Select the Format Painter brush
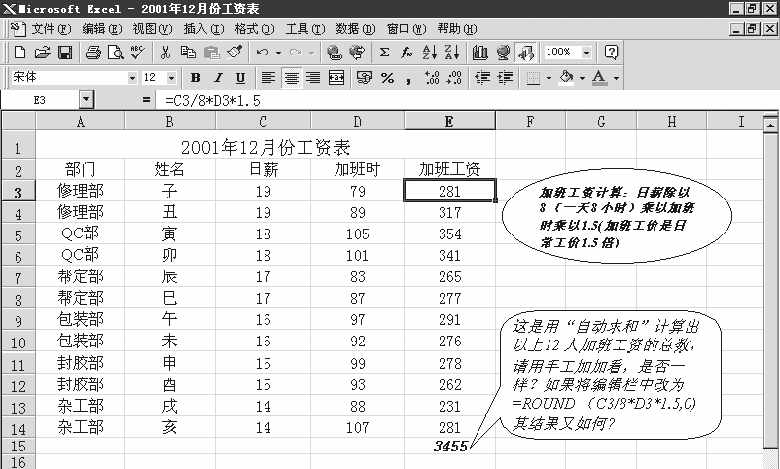The width and height of the screenshot is (780, 469). click(x=234, y=52)
